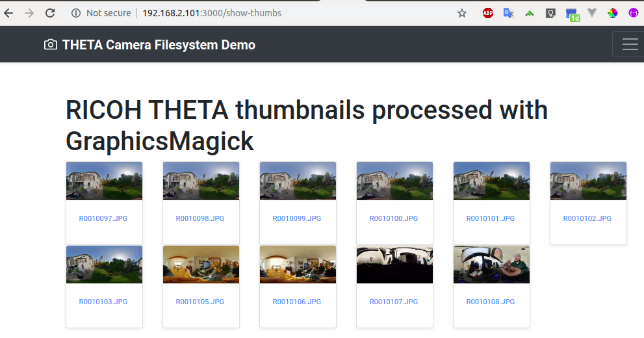Screen dimensions: 644x338
Task: Click office thumbnail above R0010108.JPG
Action: [x=492, y=265]
